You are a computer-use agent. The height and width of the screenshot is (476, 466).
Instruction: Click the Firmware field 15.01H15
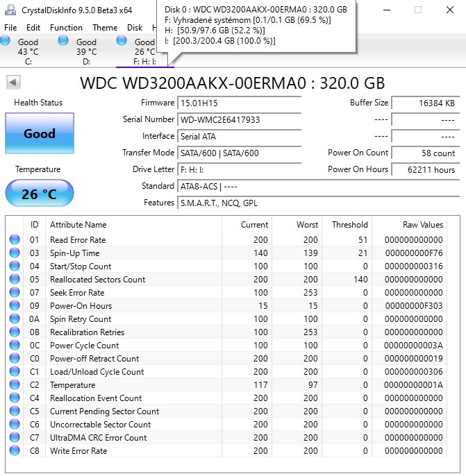[x=240, y=103]
